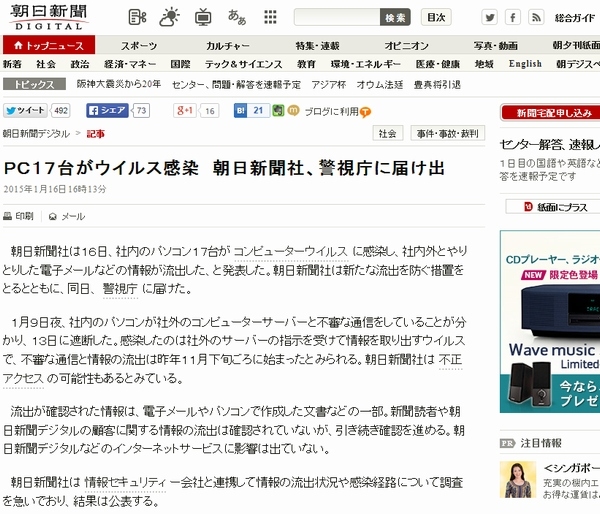Viewport: 600px width, 514px height.
Task: Click the green Evernote clip icon
Action: (278, 111)
